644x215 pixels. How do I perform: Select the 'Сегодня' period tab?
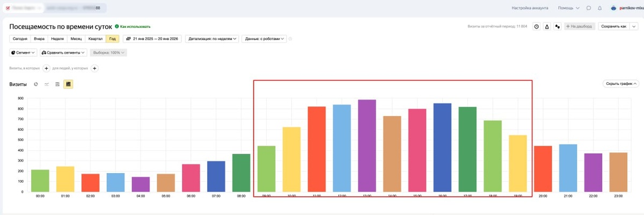(20, 39)
